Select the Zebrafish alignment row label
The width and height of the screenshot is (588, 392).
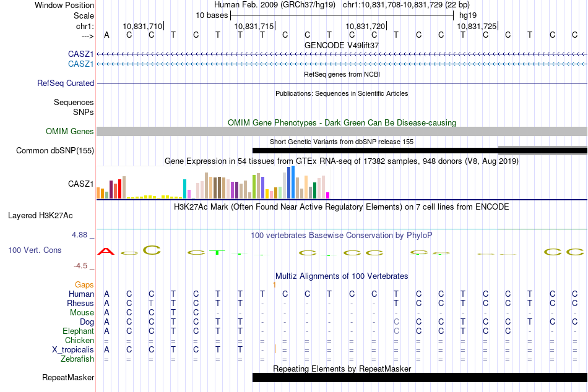(x=77, y=359)
